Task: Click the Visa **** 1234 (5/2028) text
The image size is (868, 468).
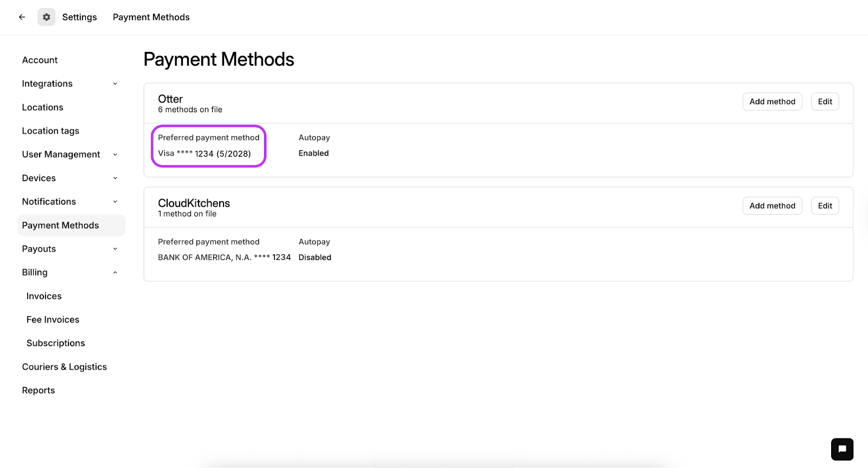Action: [205, 153]
